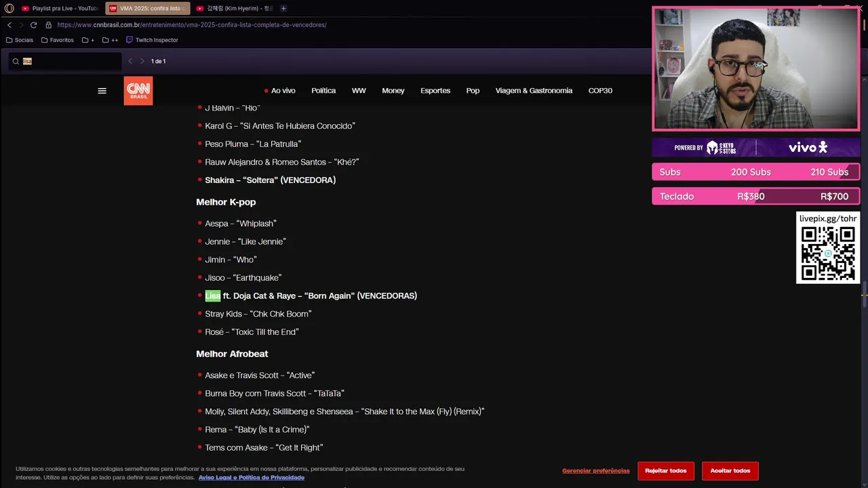Screen dimensions: 868x488
Task: Open the Esportes section
Action: pyautogui.click(x=435, y=91)
